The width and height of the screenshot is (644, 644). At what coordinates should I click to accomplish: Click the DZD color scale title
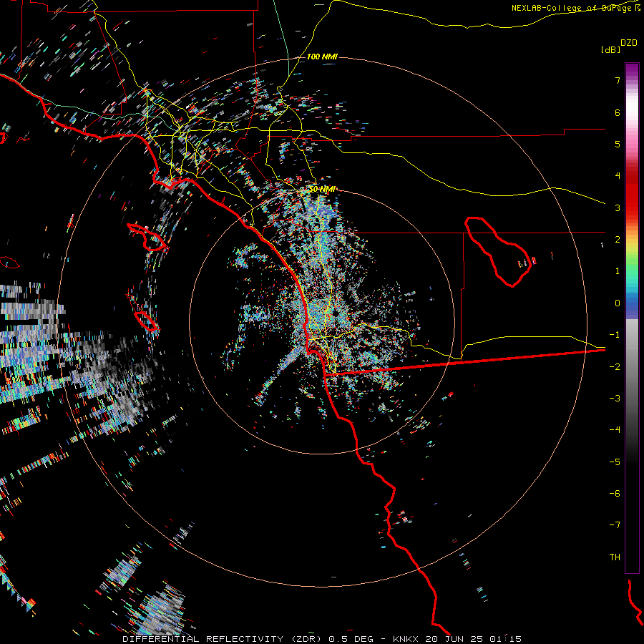click(629, 43)
